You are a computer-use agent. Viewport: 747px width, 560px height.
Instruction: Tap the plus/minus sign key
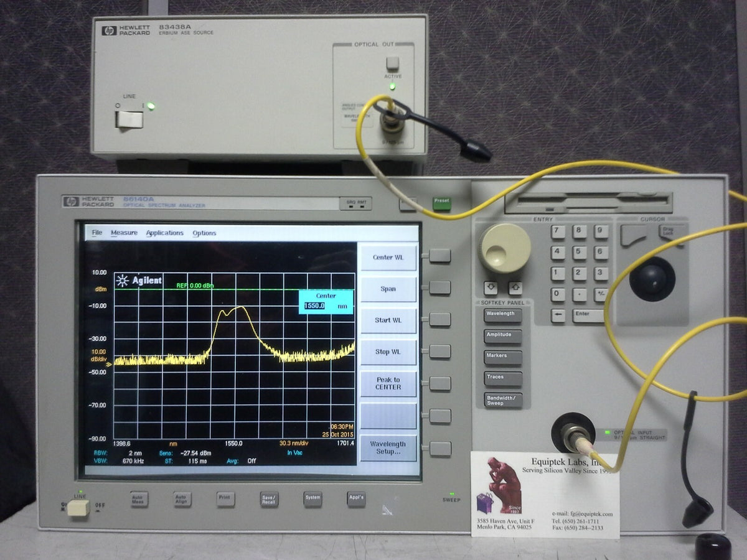click(x=600, y=294)
